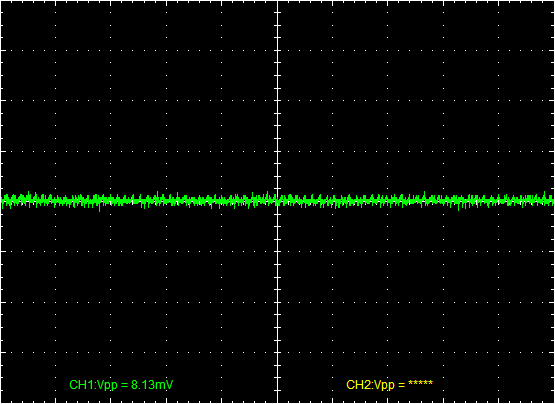Click the yellow CH2:Vpp measurement readout
Image resolution: width=555 pixels, height=404 pixels.
[x=389, y=385]
